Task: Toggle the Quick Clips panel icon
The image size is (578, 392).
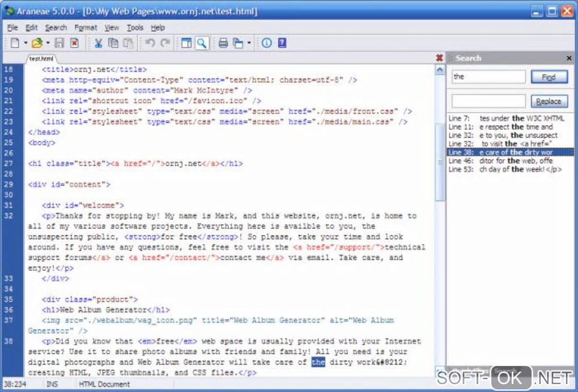Action: coord(186,43)
